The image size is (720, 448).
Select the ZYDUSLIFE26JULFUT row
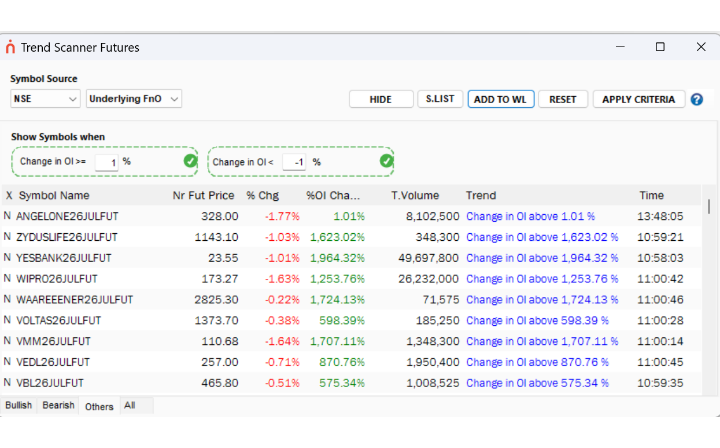(351, 237)
